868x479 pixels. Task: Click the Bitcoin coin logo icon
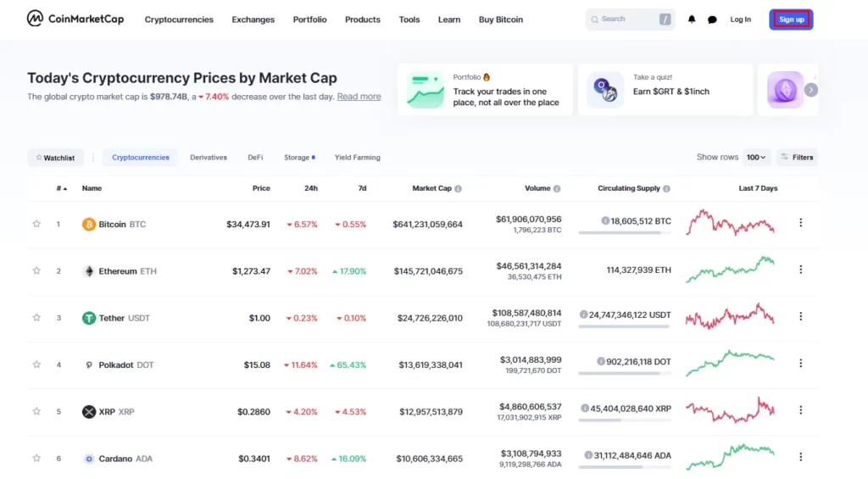coord(88,225)
